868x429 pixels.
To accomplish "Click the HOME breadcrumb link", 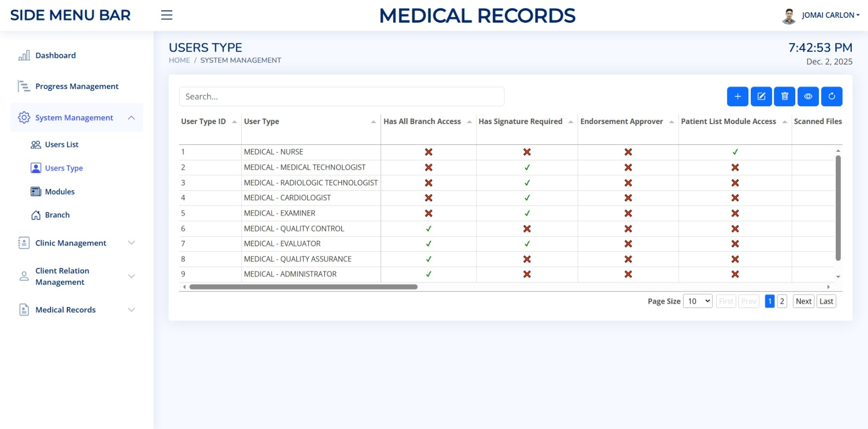I will click(179, 60).
